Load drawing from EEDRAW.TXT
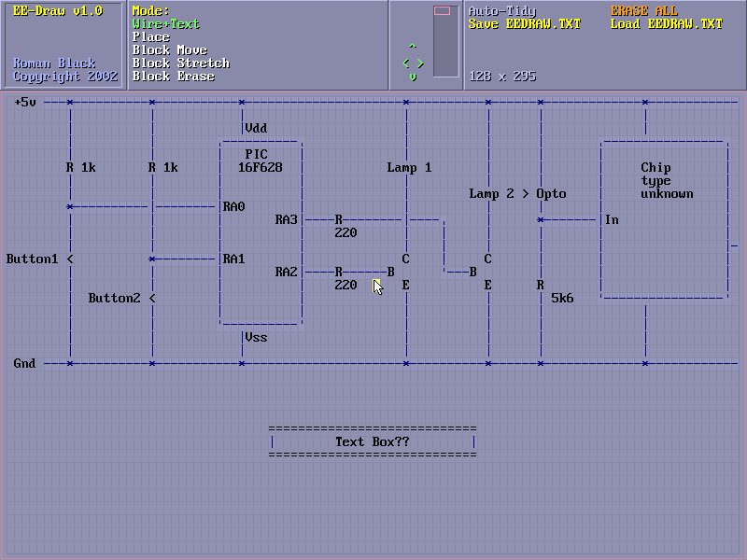 tap(667, 24)
